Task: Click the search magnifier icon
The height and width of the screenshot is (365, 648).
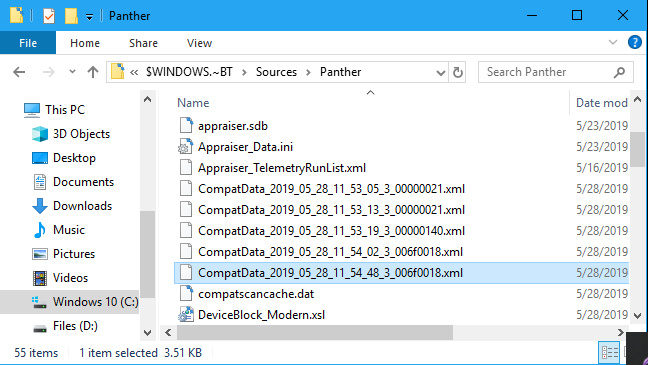Action: pos(619,72)
